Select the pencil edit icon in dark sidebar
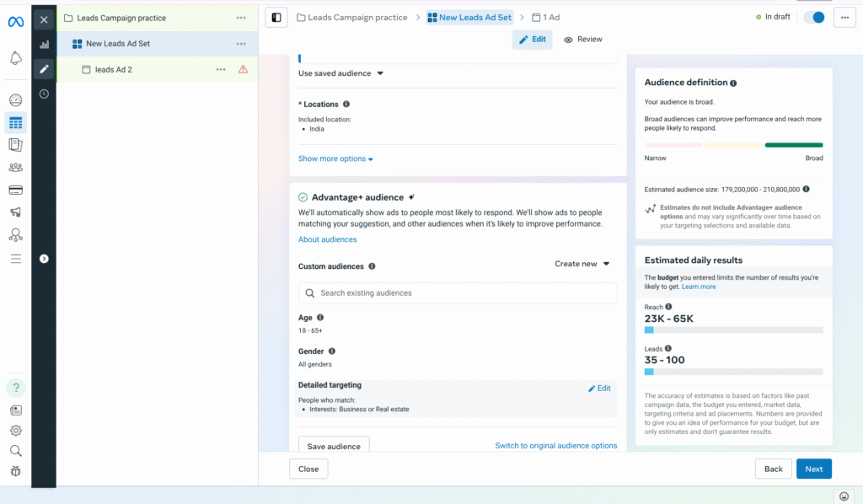 (44, 69)
